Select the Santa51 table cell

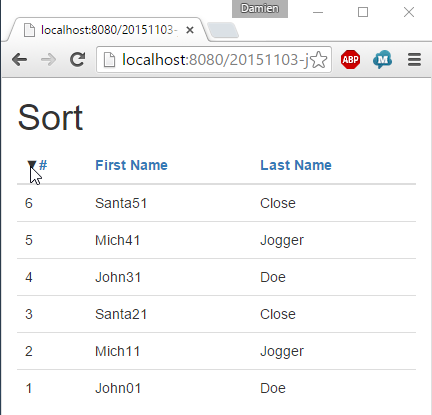pos(121,203)
